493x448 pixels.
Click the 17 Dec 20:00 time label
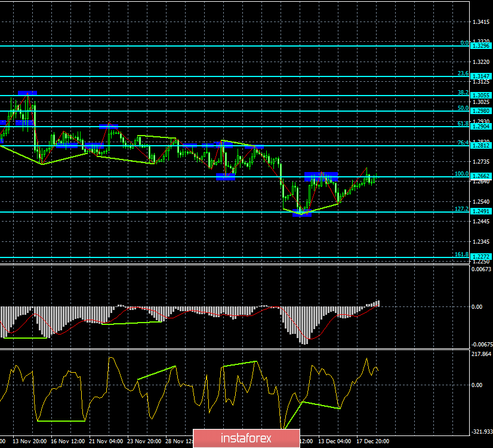[372, 441]
